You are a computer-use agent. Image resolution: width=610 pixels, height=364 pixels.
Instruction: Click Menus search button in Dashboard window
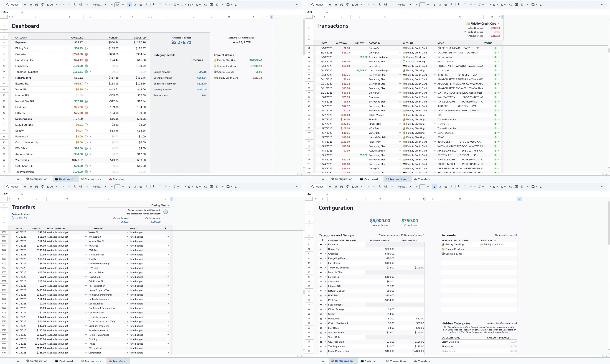[x=12, y=5]
